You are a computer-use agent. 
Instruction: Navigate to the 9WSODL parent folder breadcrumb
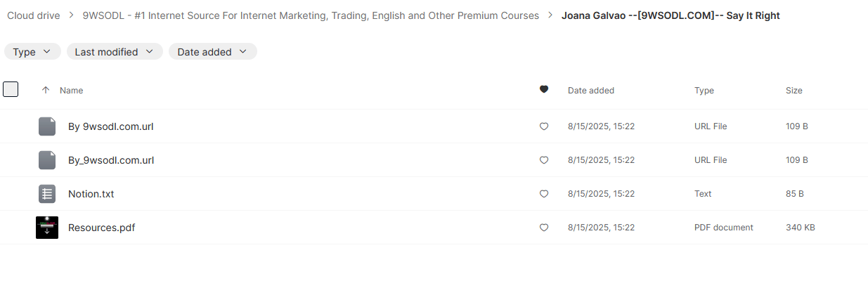click(310, 15)
